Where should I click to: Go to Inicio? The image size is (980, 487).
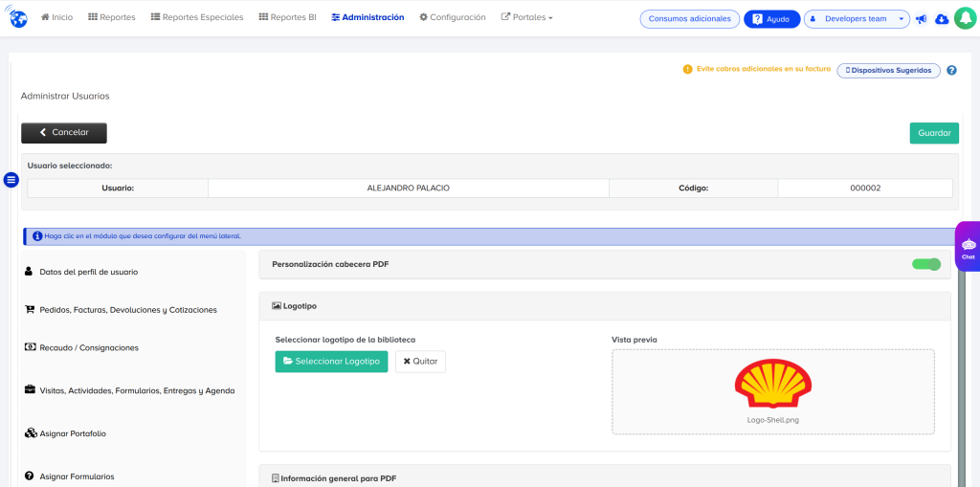click(56, 17)
